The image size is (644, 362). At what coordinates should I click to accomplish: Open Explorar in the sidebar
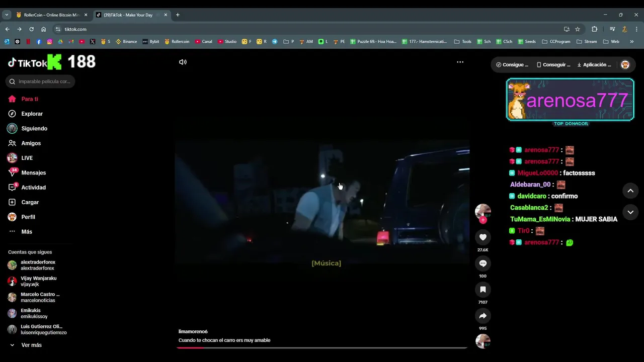[25, 114]
